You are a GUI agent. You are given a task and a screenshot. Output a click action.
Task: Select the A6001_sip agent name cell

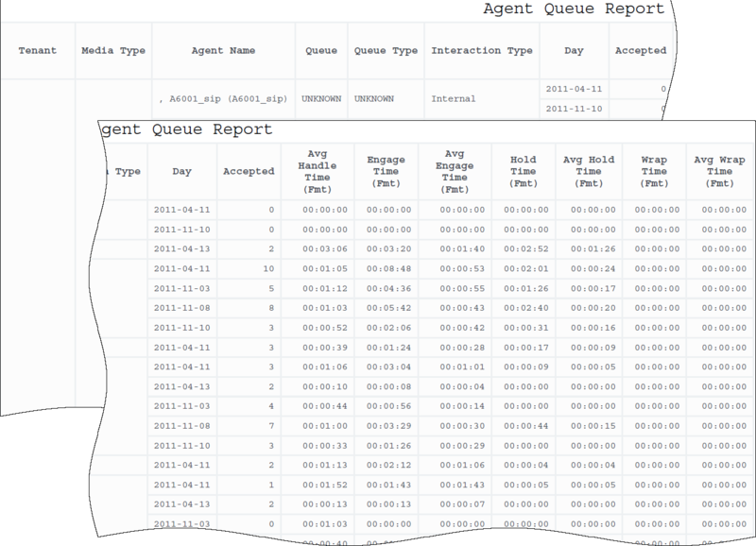222,97
